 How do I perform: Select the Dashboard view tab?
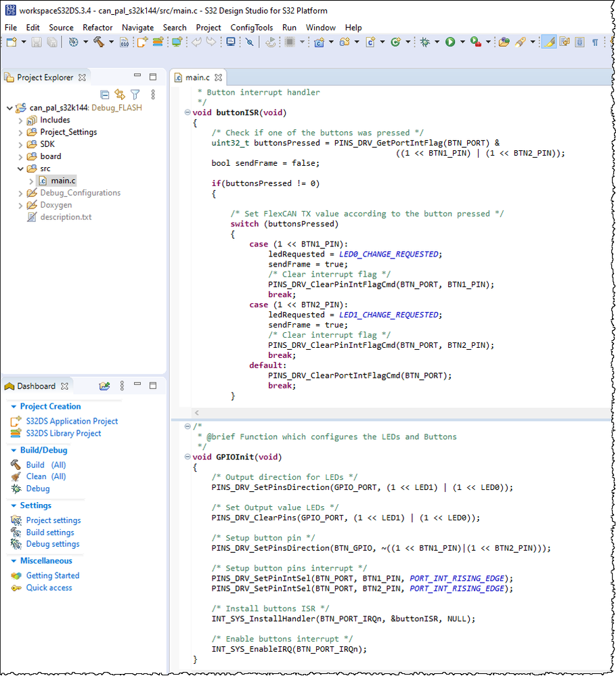click(x=36, y=386)
